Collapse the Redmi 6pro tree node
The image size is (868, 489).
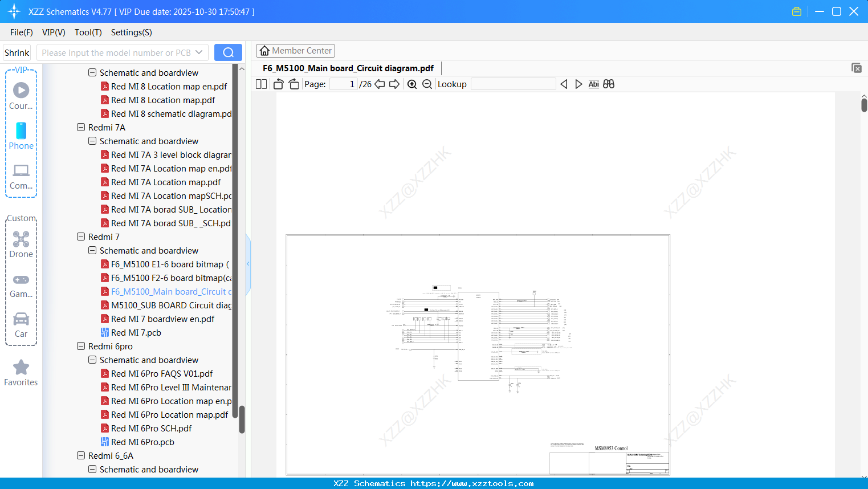tap(81, 346)
